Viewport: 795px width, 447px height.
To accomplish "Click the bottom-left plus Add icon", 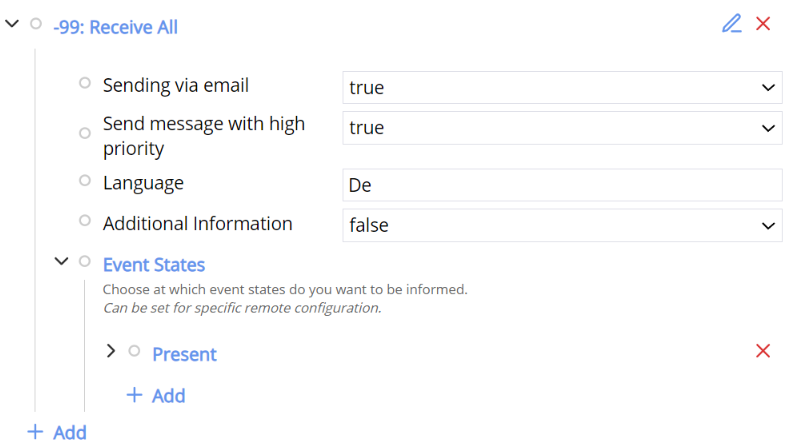I will click(36, 432).
